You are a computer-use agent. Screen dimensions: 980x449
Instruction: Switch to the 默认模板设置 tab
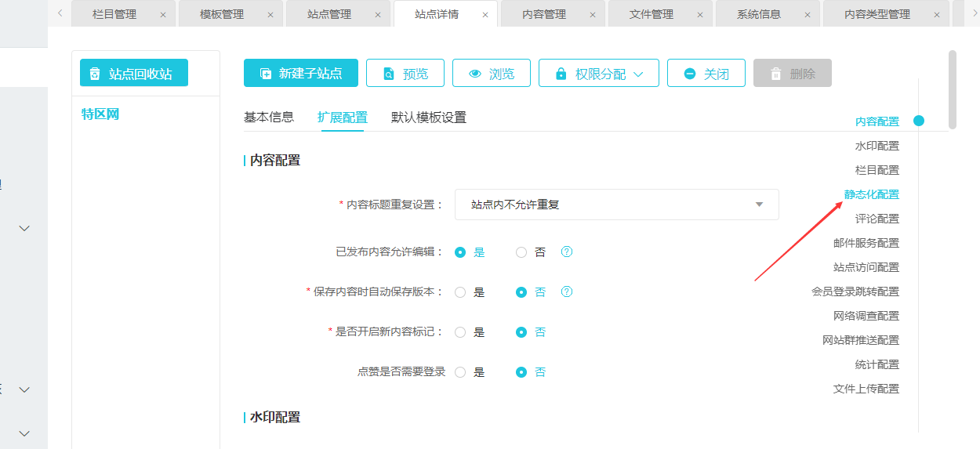coord(428,118)
